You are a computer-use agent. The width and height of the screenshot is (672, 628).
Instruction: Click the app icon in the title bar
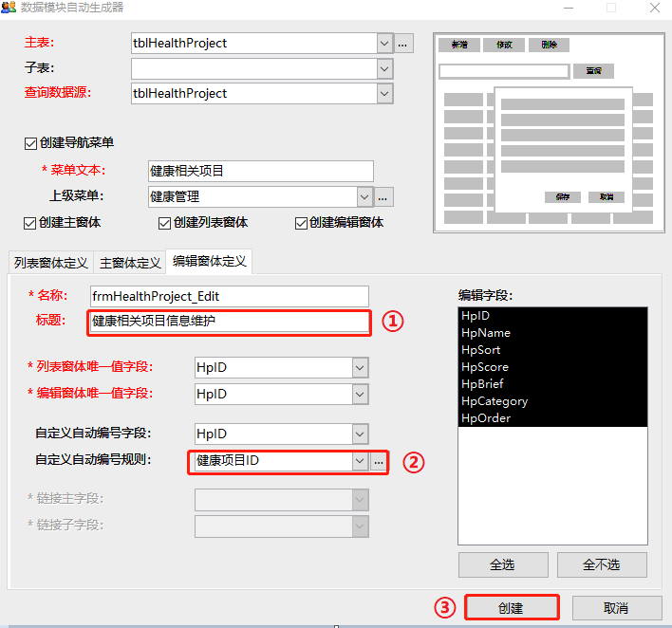9,7
